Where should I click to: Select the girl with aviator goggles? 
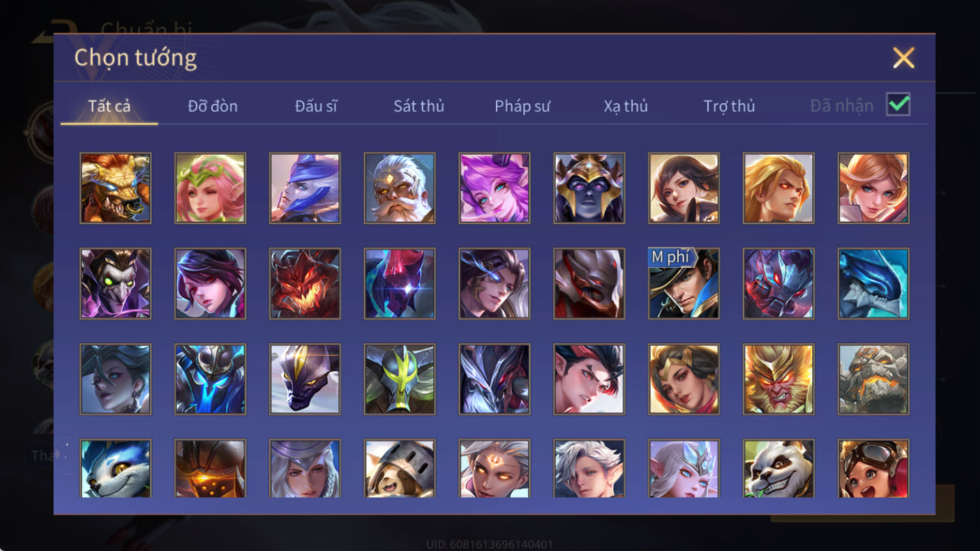tap(873, 469)
